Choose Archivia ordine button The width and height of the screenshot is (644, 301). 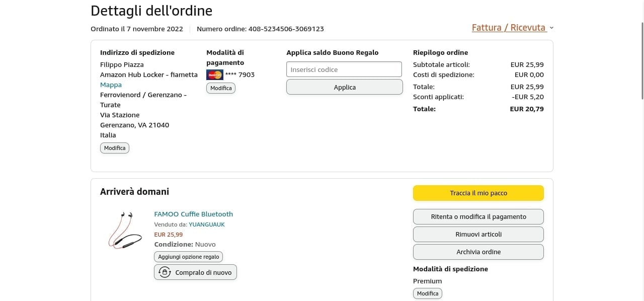(478, 252)
